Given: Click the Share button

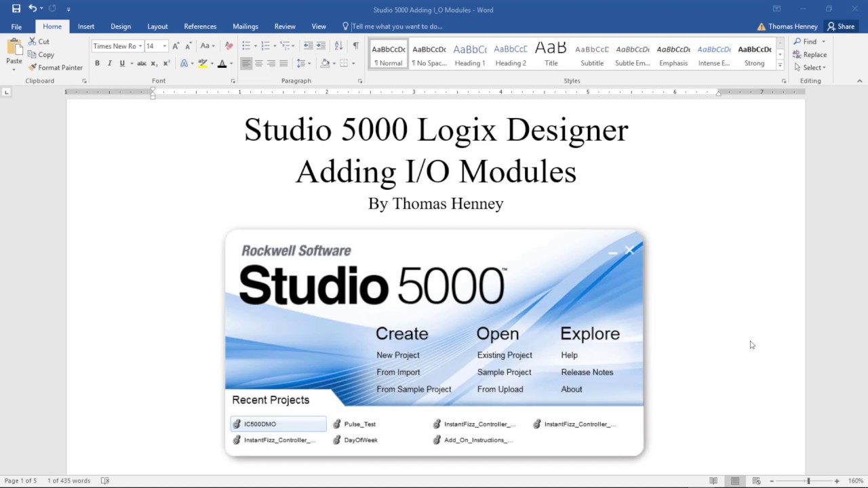Looking at the screenshot, I should (841, 26).
